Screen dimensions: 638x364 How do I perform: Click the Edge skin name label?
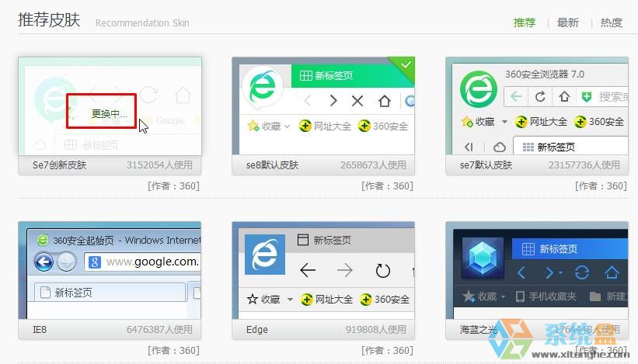click(256, 330)
